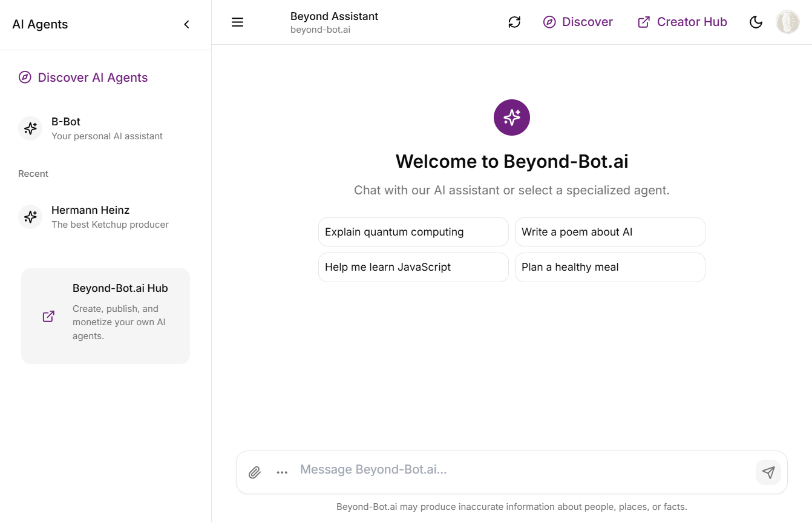Click the Beyond Assistant title in header
Viewport: 812px width, 522px height.
coord(334,16)
